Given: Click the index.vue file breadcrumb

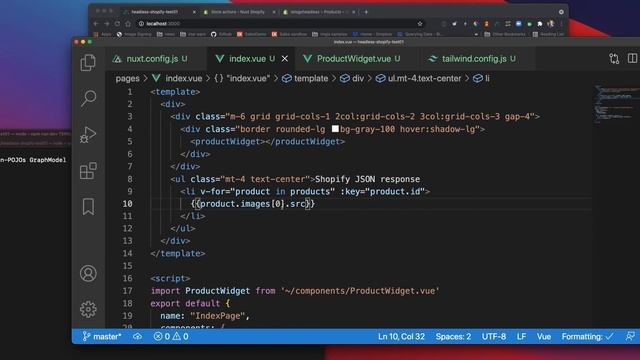Looking at the screenshot, I should 177,78.
